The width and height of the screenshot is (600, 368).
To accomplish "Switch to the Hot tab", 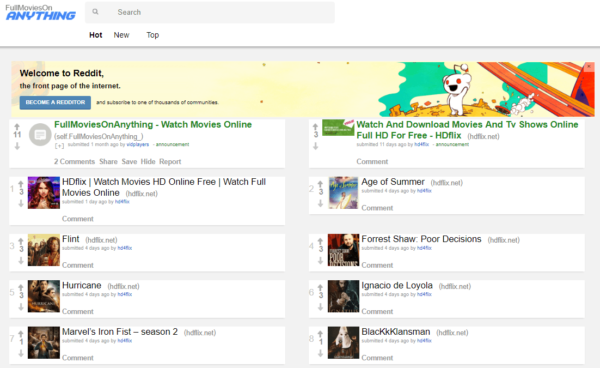I will [96, 35].
